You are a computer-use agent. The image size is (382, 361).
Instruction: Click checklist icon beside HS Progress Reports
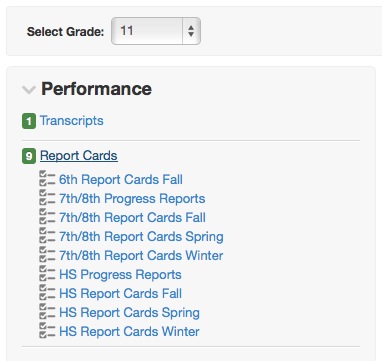47,273
